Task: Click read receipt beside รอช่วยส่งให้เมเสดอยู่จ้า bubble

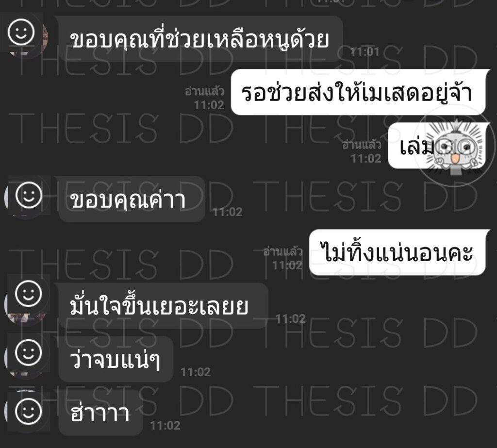Action: [x=205, y=98]
